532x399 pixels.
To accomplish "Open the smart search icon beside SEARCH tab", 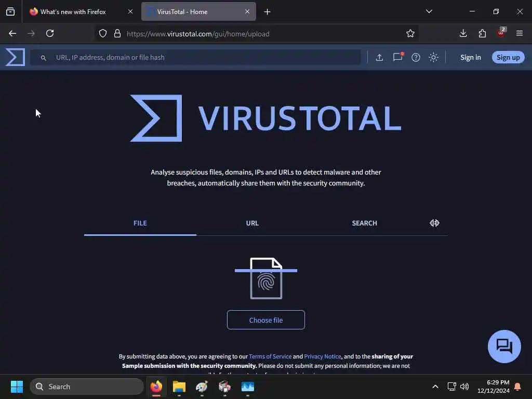I will (x=434, y=223).
